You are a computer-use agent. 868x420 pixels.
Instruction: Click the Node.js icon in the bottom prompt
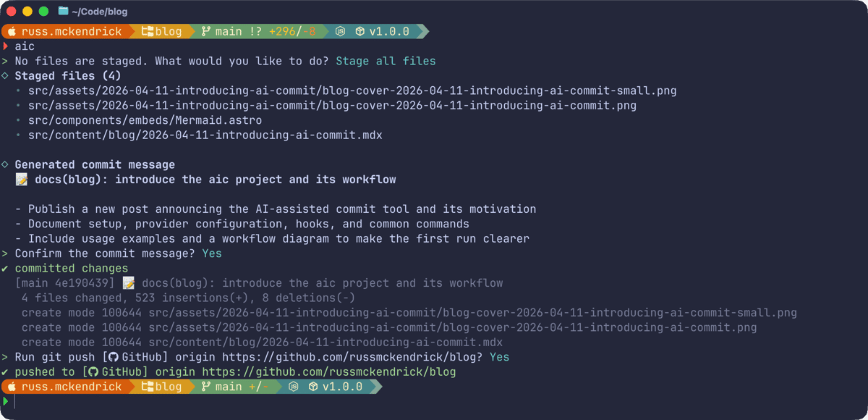[x=294, y=387]
